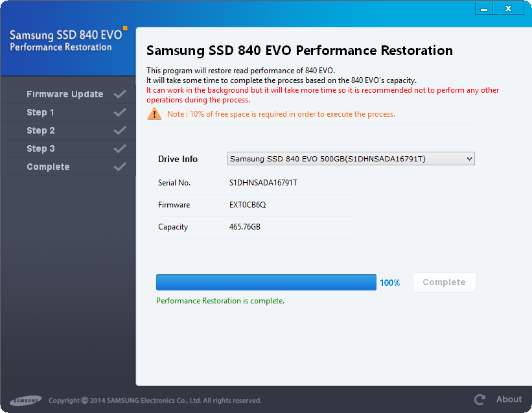Close the Performance Restoration window
Viewport: 532px width, 413px height.
point(509,8)
